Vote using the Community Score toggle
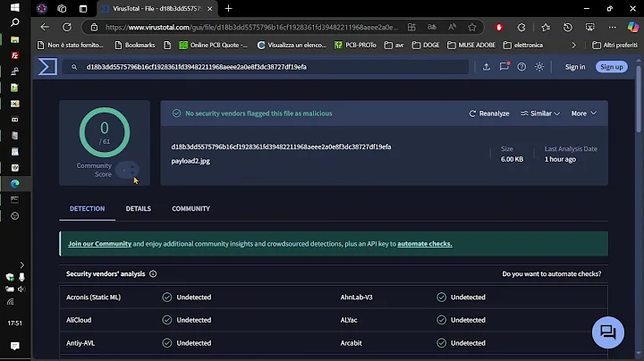Screen dimensions: 644x361 [128, 170]
